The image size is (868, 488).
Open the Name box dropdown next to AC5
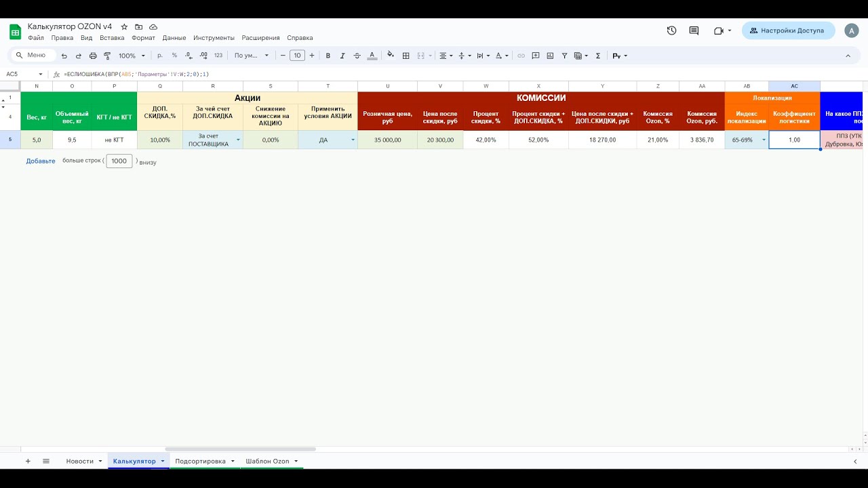coord(41,74)
